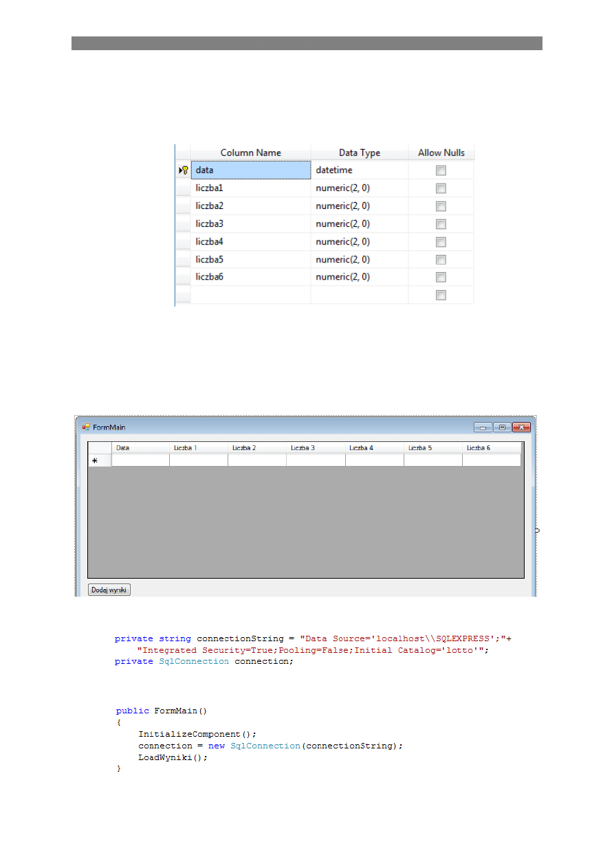Click the new row asterisk row header
This screenshot has width=614, height=868.
pos(95,460)
